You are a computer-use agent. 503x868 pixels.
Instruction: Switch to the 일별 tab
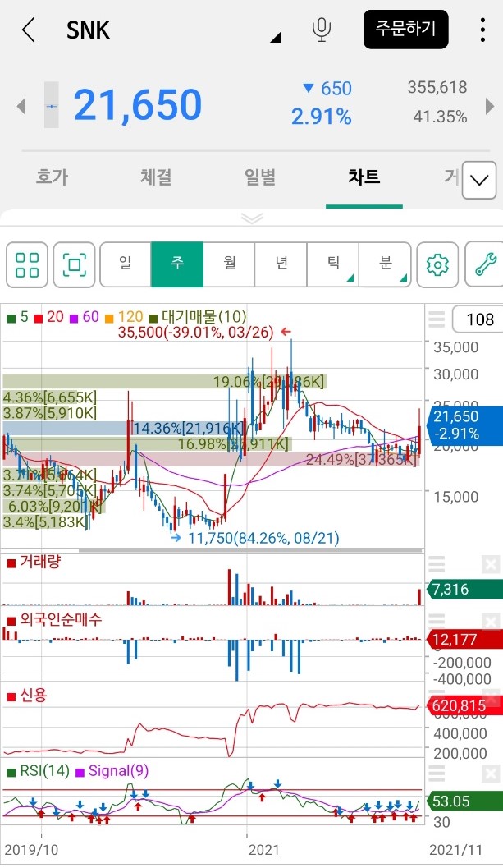260,177
